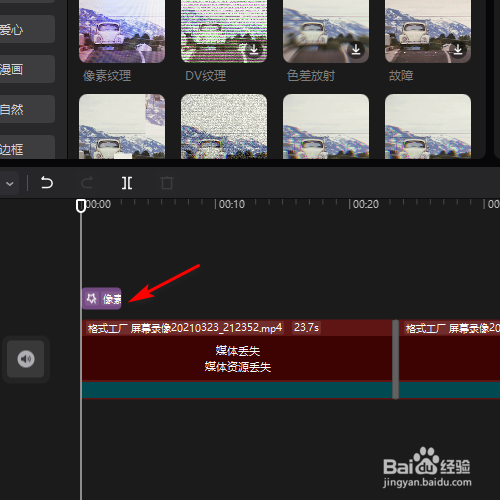Select second-row effect thumbnail with static noise
This screenshot has width=500, height=500.
(x=224, y=126)
